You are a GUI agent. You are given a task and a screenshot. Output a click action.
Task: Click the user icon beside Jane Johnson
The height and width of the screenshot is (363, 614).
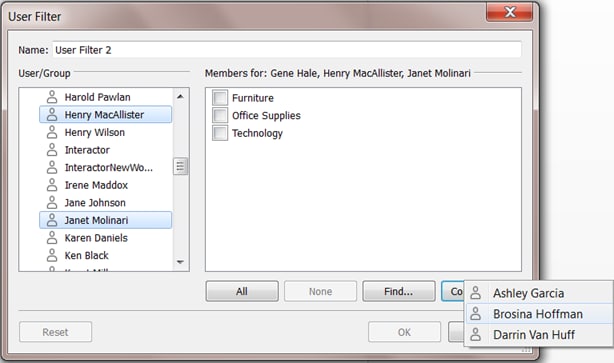click(52, 202)
